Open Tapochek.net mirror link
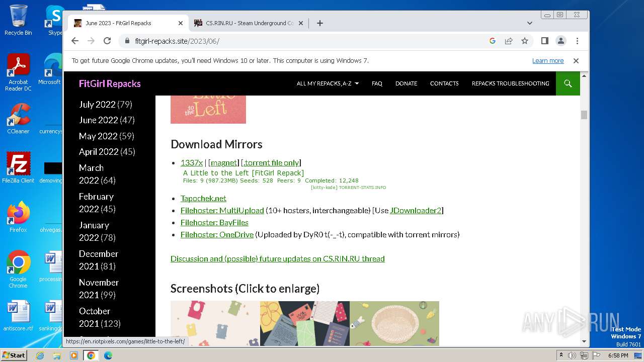This screenshot has width=644, height=362. click(x=203, y=198)
